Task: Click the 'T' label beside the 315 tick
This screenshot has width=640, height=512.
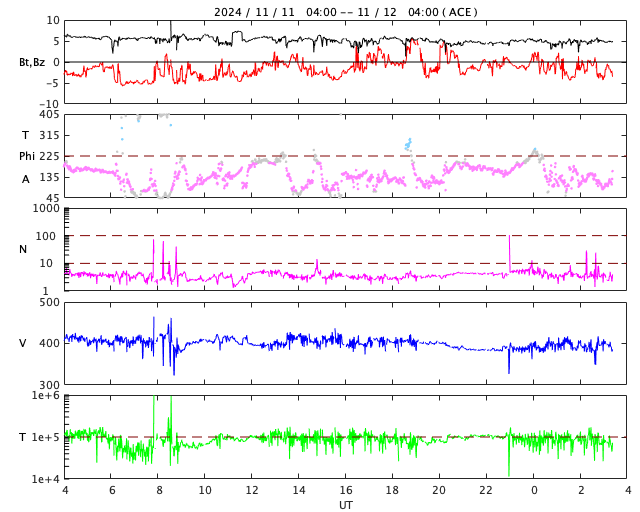Action: (x=26, y=135)
